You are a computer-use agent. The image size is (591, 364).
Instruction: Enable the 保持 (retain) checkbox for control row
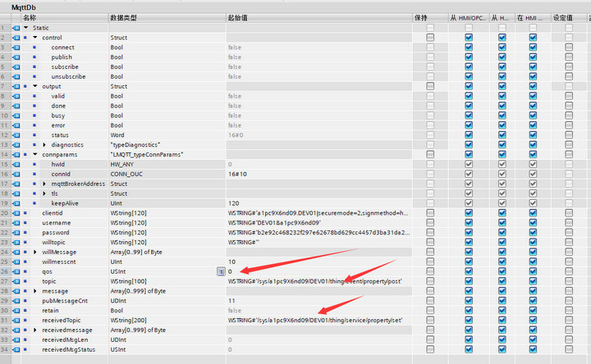click(430, 38)
